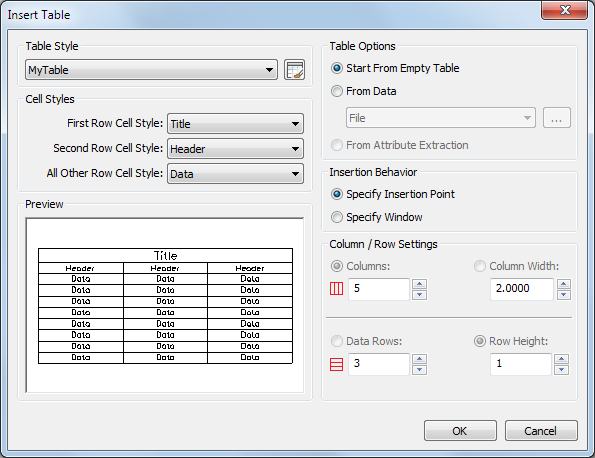Image resolution: width=595 pixels, height=458 pixels.
Task: Launch the Table Style dialog icon
Action: (x=294, y=69)
